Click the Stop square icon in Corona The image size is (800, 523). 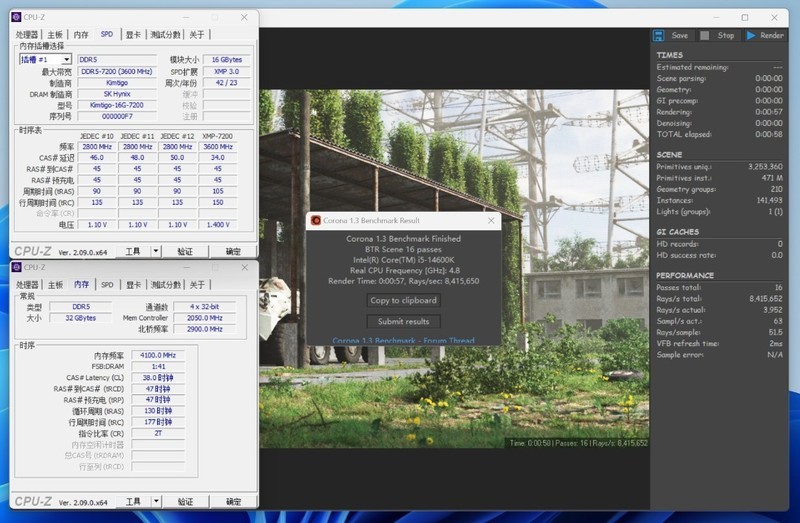pyautogui.click(x=705, y=35)
